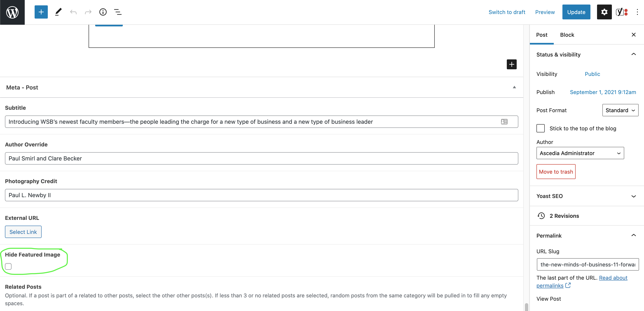Click the Photography Credit input field
This screenshot has width=644, height=311.
point(261,195)
